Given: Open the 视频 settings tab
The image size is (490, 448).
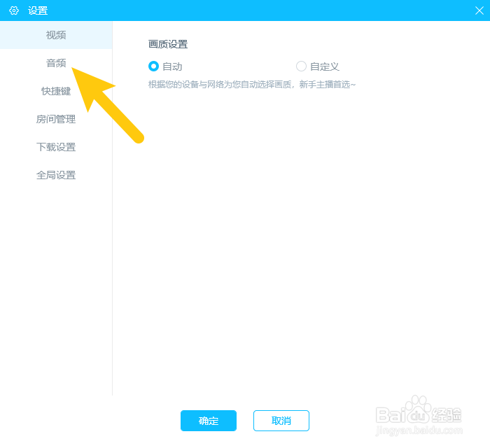Looking at the screenshot, I should point(56,35).
